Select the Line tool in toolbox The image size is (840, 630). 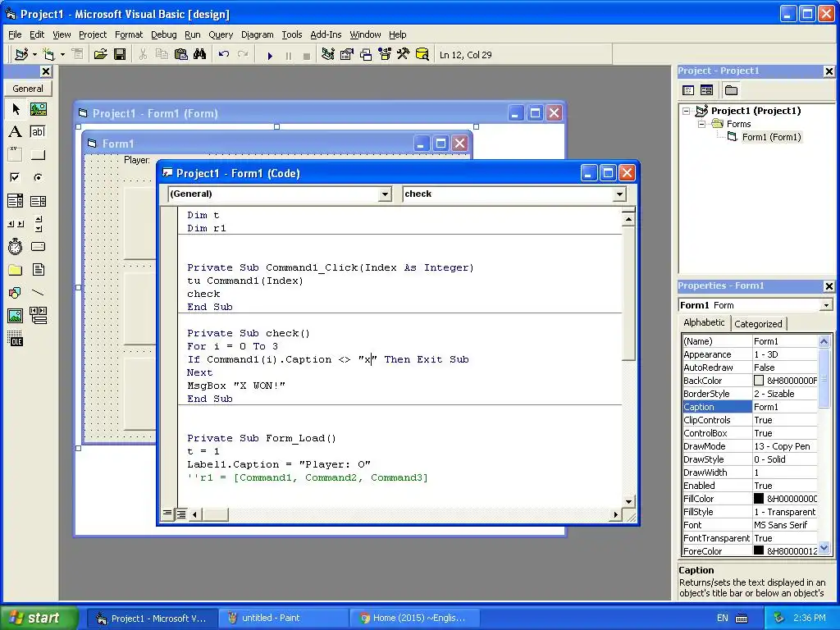[x=38, y=293]
